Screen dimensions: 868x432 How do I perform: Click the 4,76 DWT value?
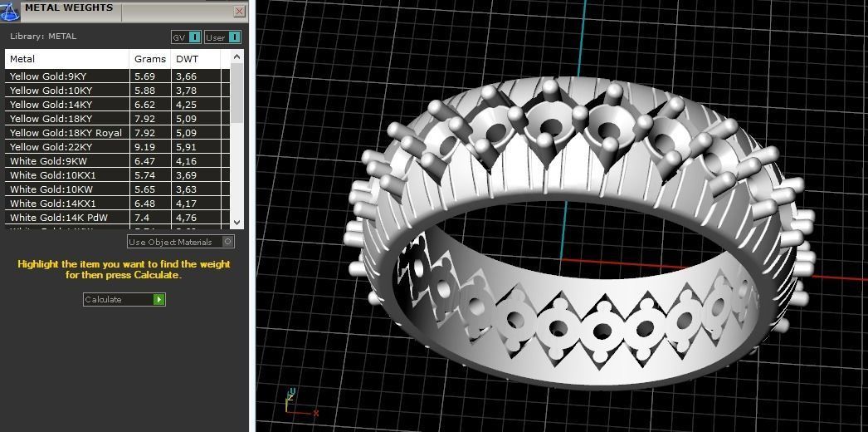click(x=187, y=218)
